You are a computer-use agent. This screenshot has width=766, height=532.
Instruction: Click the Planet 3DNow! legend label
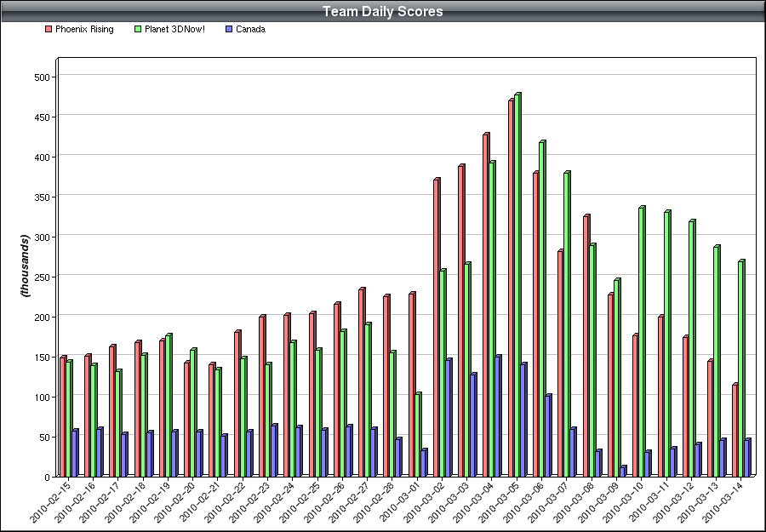point(174,29)
